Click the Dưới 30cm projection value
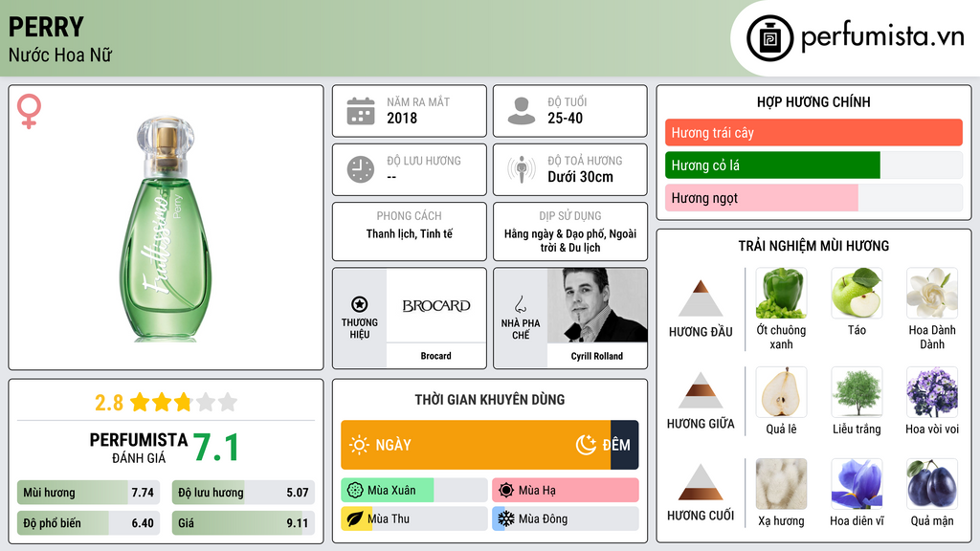 [x=580, y=177]
